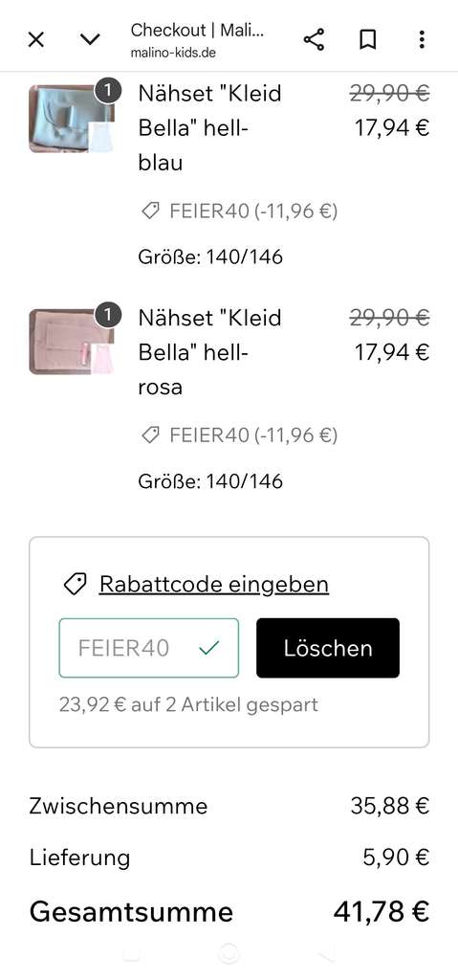Select the Nähset Kleid Bella hellblau title

pos(210,128)
